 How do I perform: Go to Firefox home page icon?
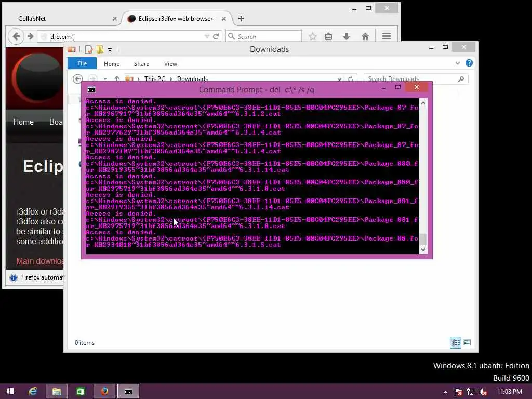pyautogui.click(x=365, y=36)
